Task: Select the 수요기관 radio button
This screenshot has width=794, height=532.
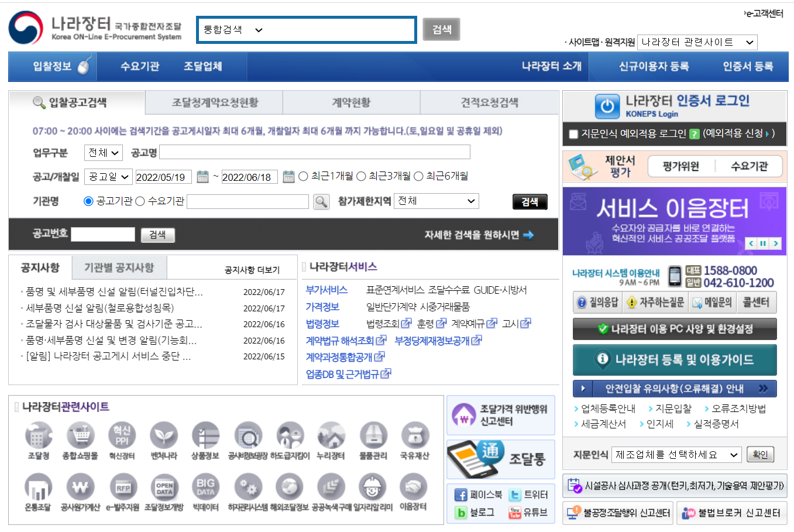Action: pos(140,201)
